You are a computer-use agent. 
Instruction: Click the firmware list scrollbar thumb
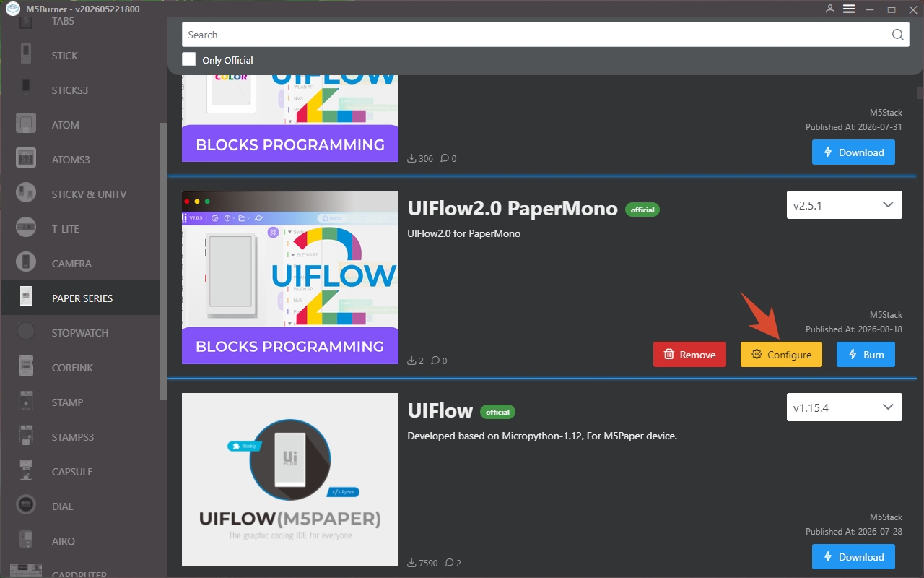(920, 94)
